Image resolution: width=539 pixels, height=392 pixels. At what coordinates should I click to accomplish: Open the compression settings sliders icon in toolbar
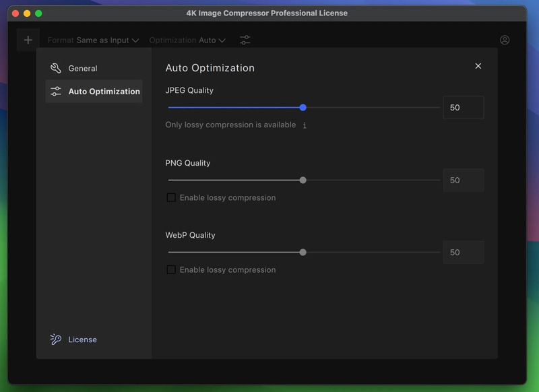[x=245, y=40]
